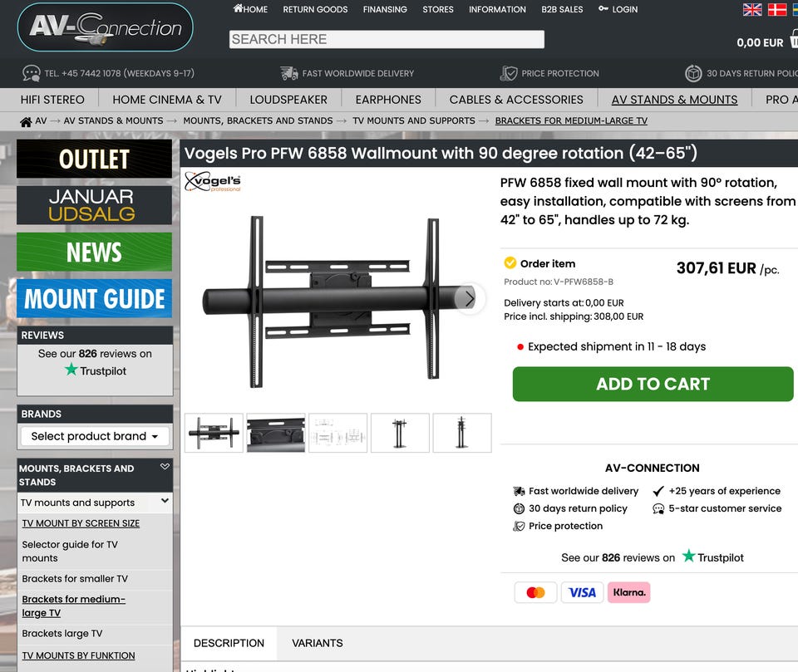Open the HOME CINEMA & TV menu
This screenshot has width=798, height=672.
167,100
